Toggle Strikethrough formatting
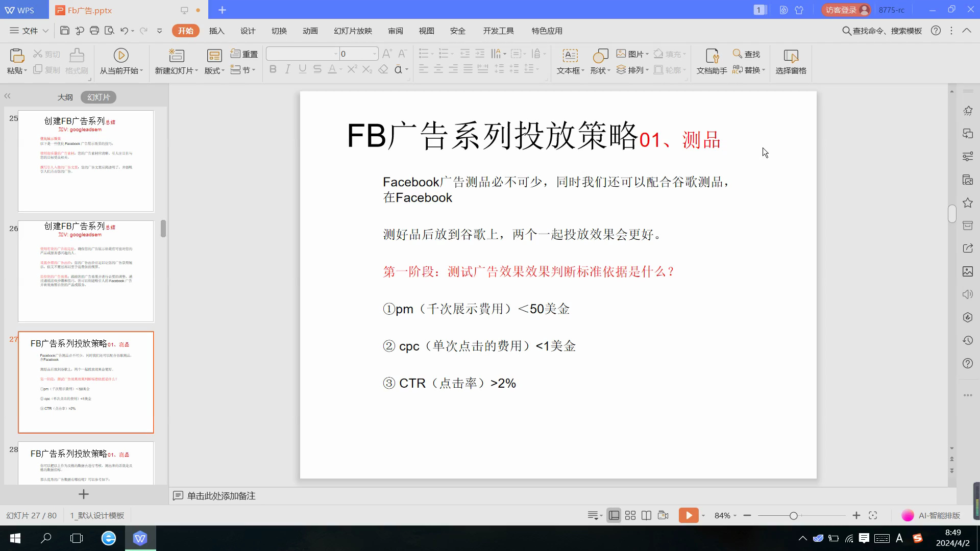980x551 pixels. tap(317, 69)
